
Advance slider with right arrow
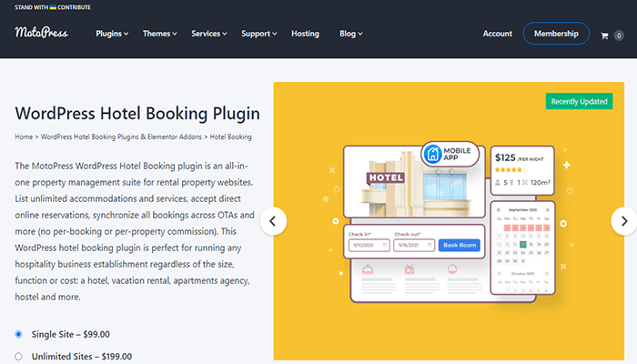pyautogui.click(x=622, y=220)
